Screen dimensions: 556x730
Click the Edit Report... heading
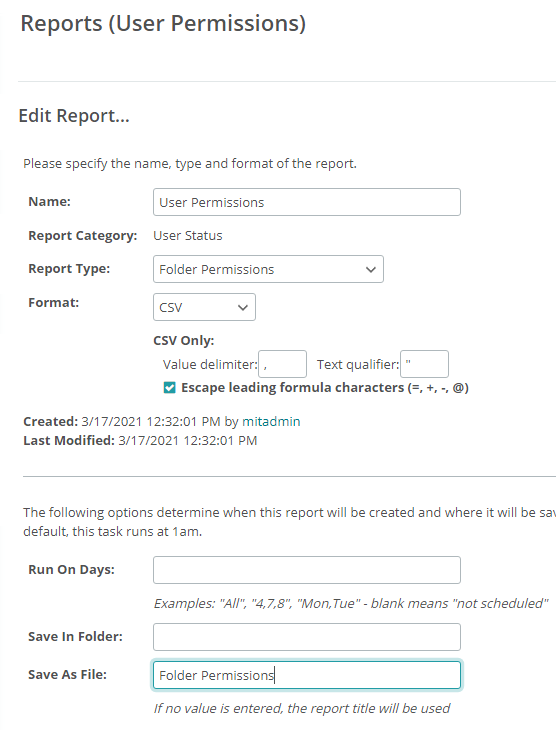point(74,116)
